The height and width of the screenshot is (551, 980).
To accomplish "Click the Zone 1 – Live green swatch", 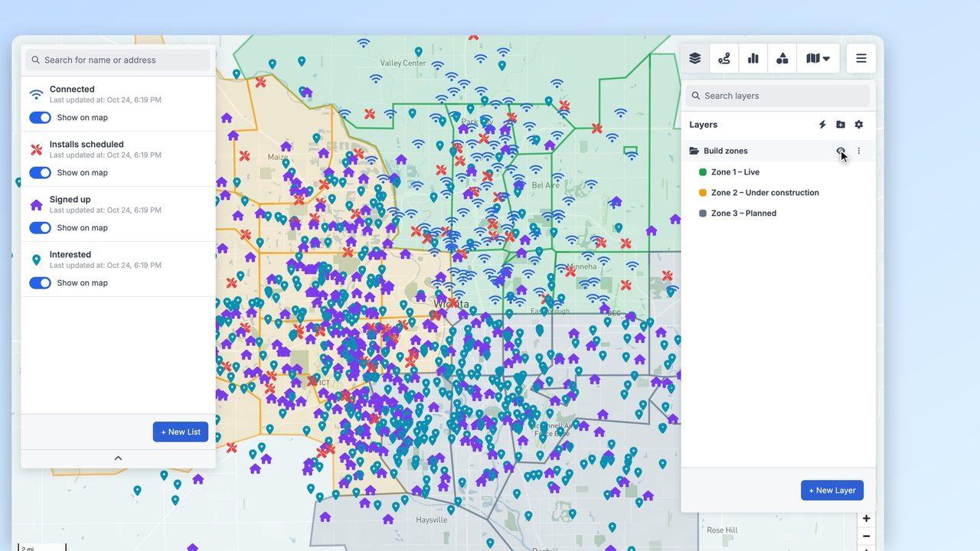I will 703,172.
